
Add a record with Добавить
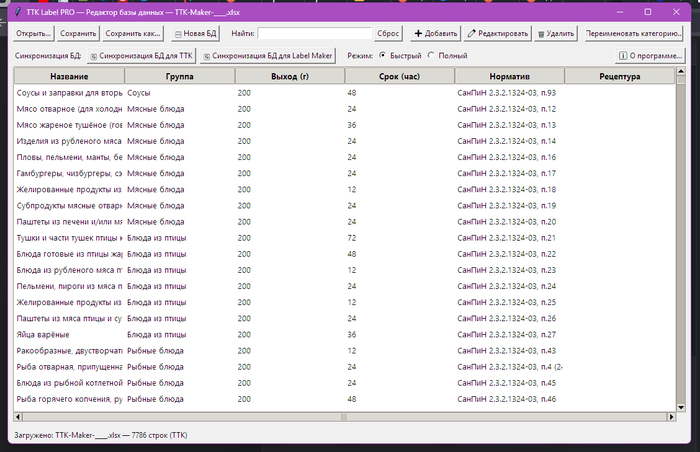pos(435,33)
